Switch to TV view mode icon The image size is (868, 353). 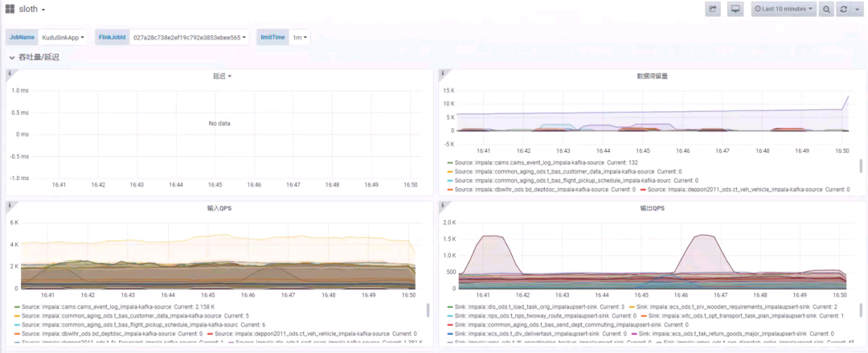735,9
